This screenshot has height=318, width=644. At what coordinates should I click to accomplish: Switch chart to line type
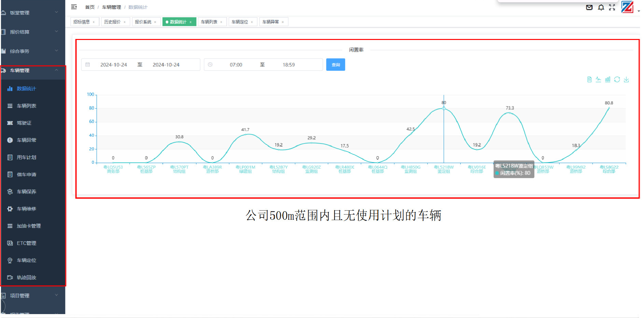point(598,80)
